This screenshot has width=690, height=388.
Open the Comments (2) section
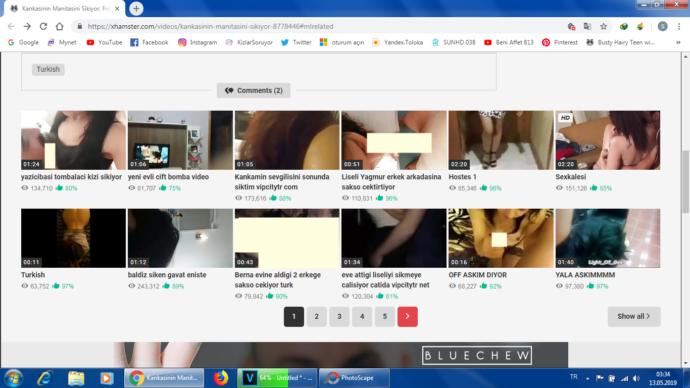(253, 91)
